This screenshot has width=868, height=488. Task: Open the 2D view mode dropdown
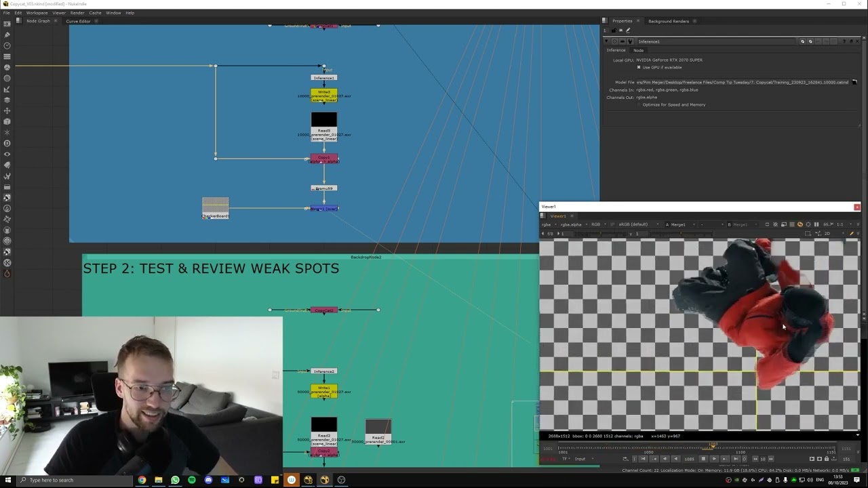(x=834, y=233)
